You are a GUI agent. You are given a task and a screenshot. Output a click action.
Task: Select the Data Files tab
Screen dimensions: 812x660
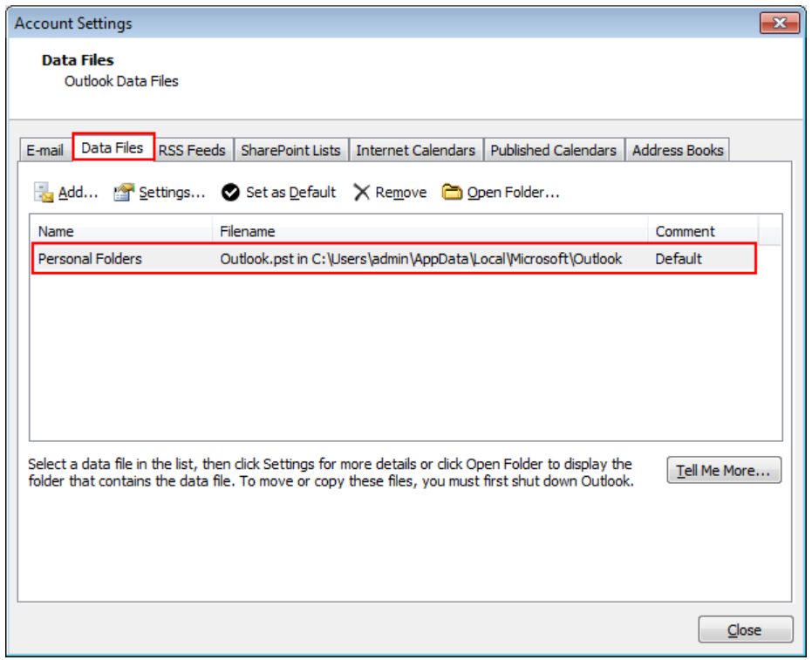pyautogui.click(x=113, y=147)
